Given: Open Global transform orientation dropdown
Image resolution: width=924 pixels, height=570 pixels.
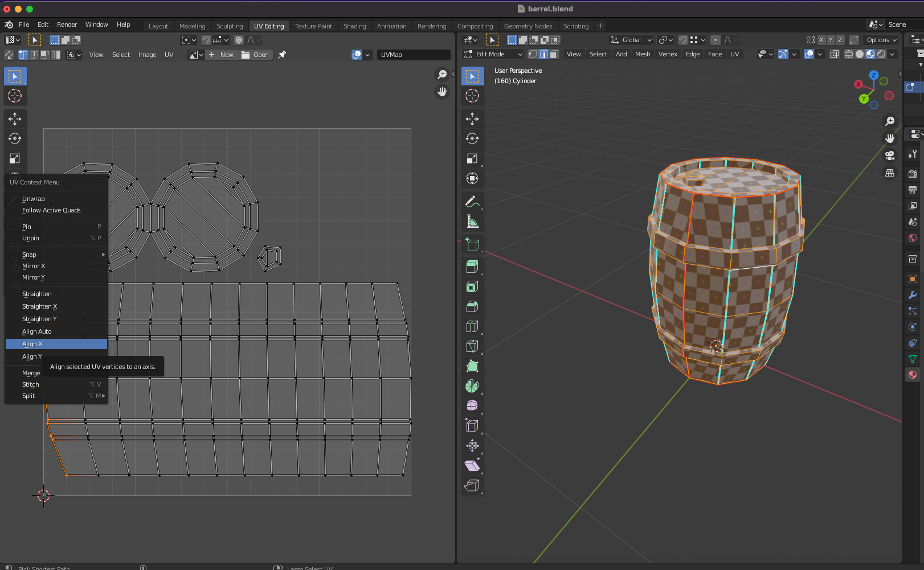Looking at the screenshot, I should tap(631, 40).
